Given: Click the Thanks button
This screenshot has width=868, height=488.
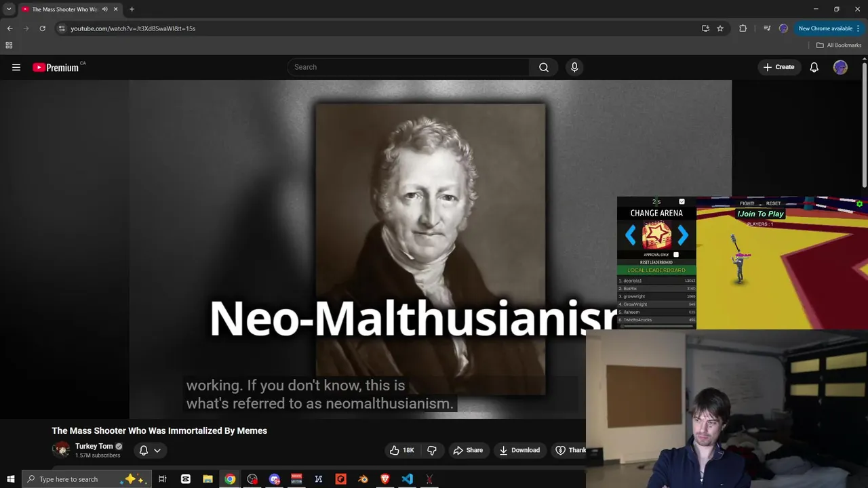Looking at the screenshot, I should tap(569, 450).
